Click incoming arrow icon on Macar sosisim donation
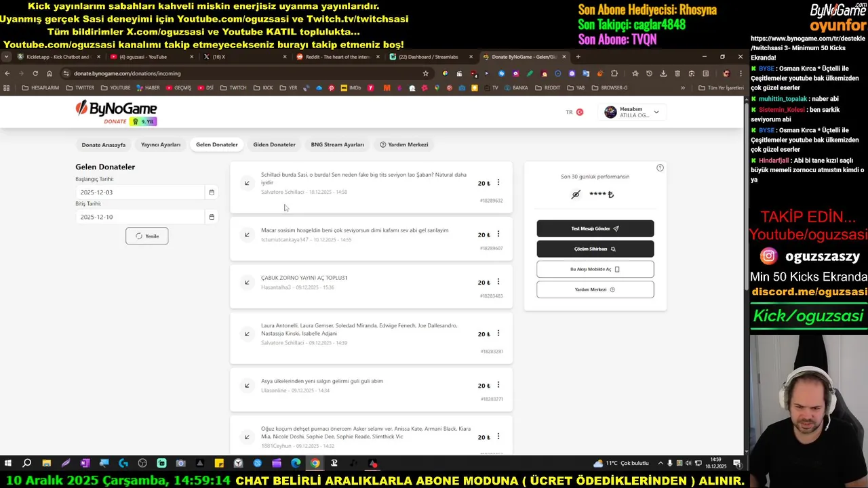Viewport: 868px width, 488px height. tap(247, 235)
